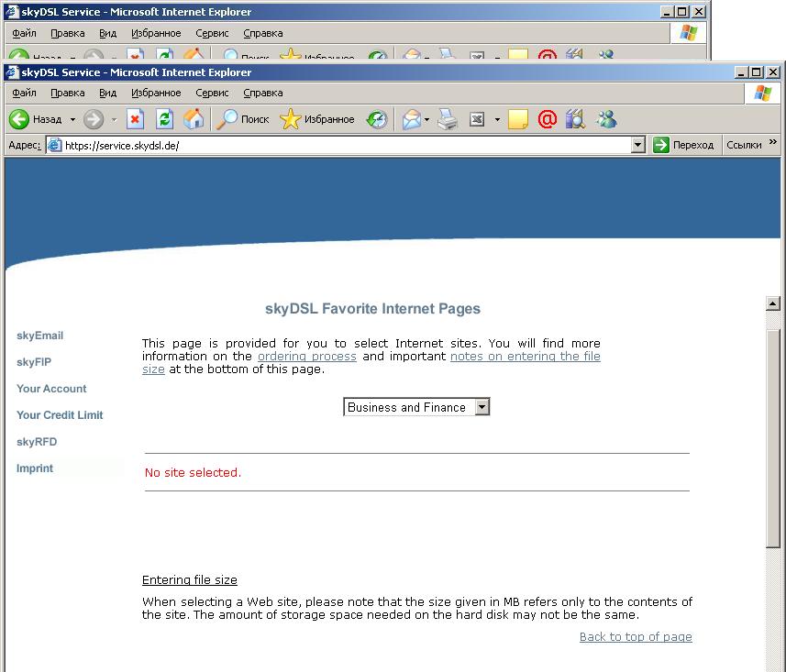Image resolution: width=786 pixels, height=672 pixels.
Task: Click the Windows flag logo in front window
Action: point(763,93)
